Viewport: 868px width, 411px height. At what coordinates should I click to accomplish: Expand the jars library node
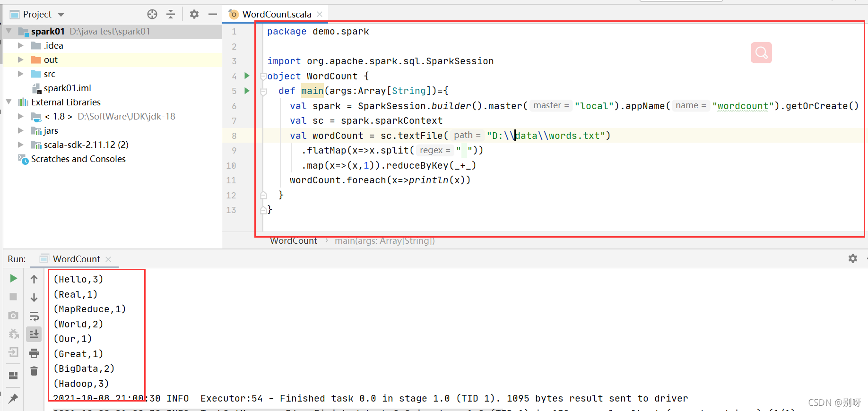click(x=20, y=130)
